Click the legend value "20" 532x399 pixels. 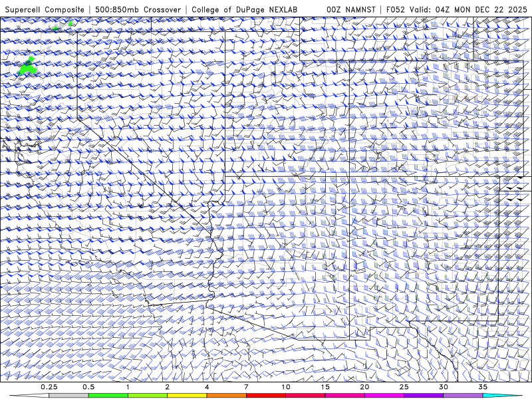point(364,387)
